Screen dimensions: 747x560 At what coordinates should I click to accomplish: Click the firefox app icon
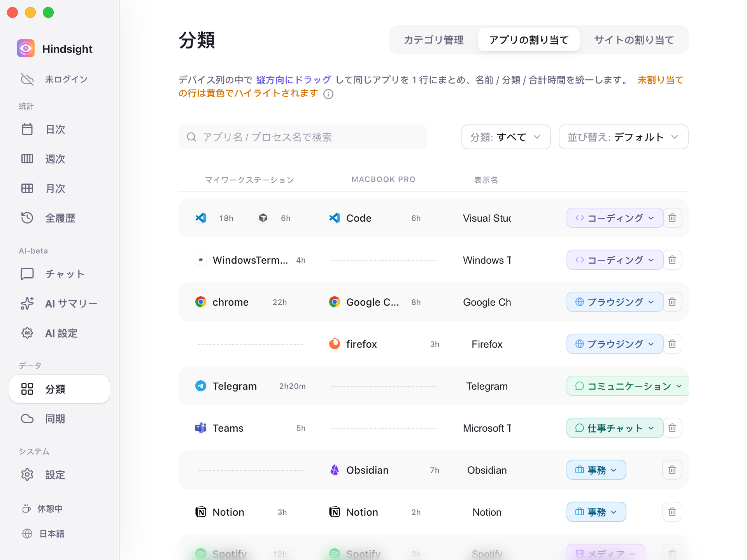335,344
